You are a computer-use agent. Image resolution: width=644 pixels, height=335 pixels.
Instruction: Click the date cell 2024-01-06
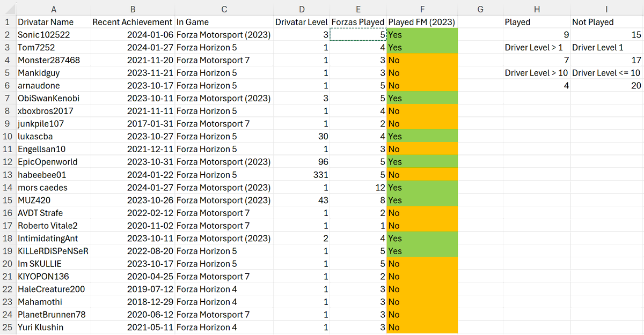pyautogui.click(x=133, y=35)
